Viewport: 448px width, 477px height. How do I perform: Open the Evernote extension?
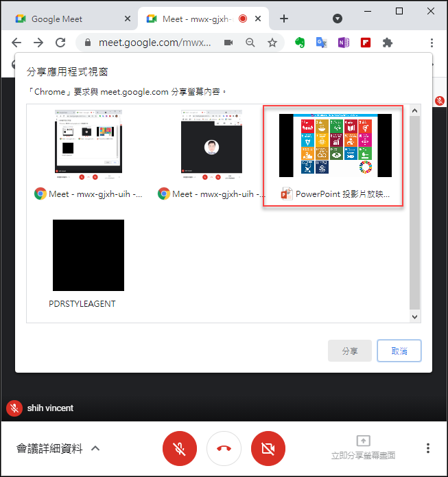[300, 43]
